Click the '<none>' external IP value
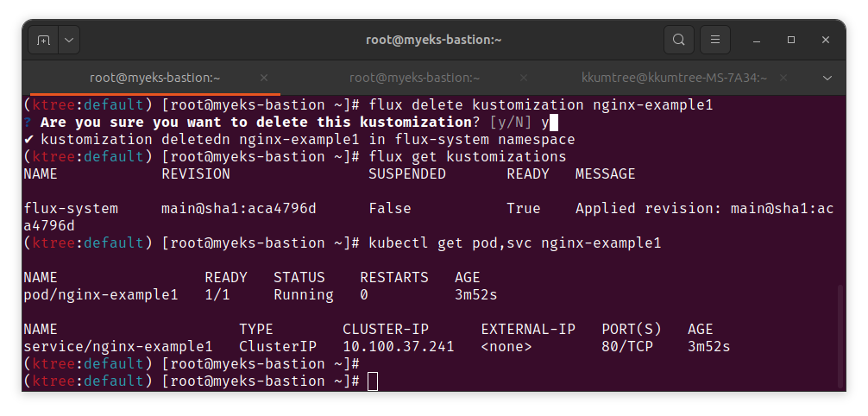 506,347
